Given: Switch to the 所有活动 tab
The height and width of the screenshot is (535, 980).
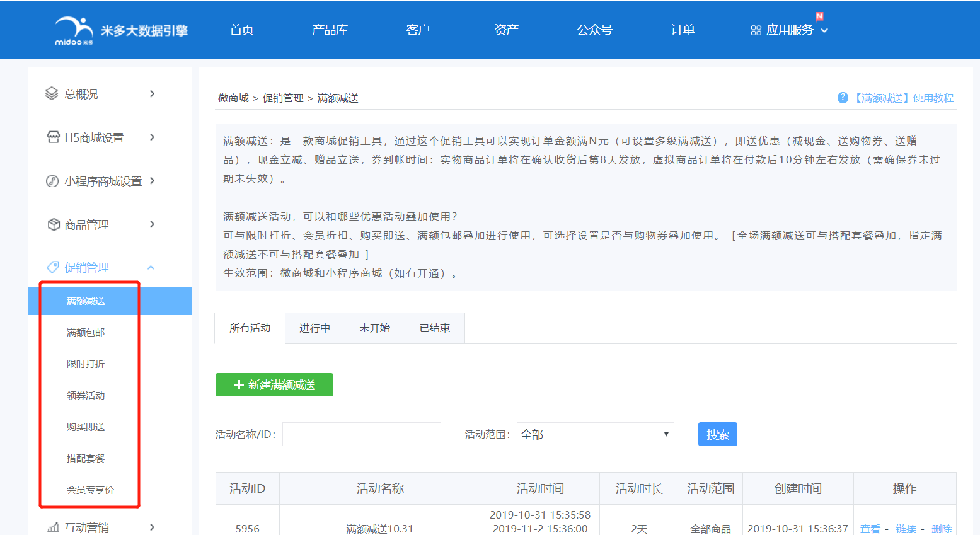Looking at the screenshot, I should coord(250,328).
